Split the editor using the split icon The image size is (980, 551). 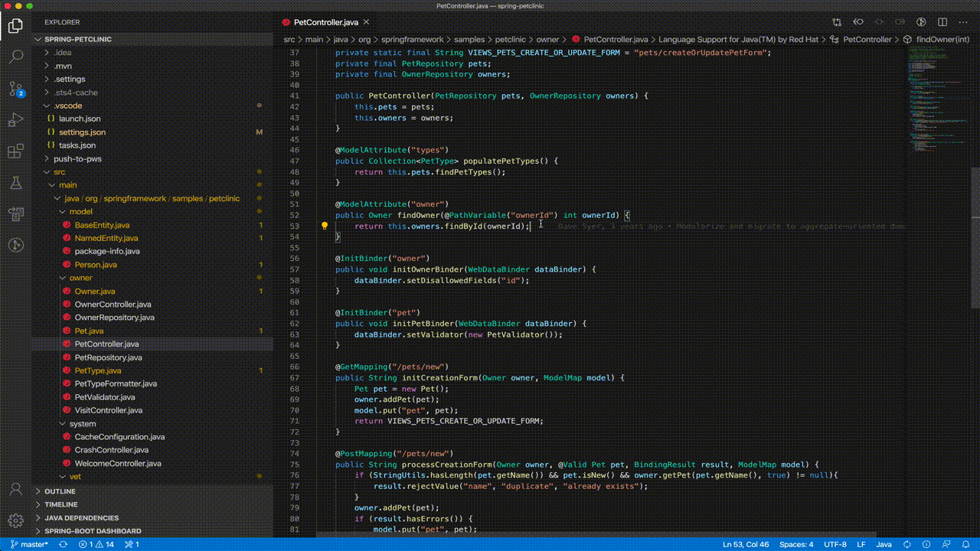tap(943, 22)
